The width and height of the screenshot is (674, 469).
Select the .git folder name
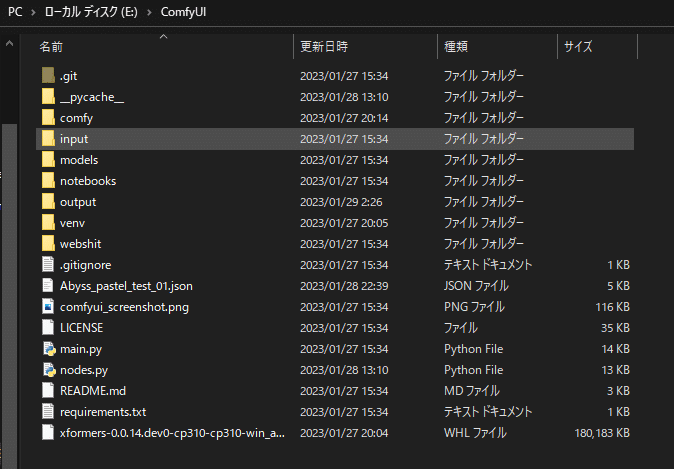[69, 76]
